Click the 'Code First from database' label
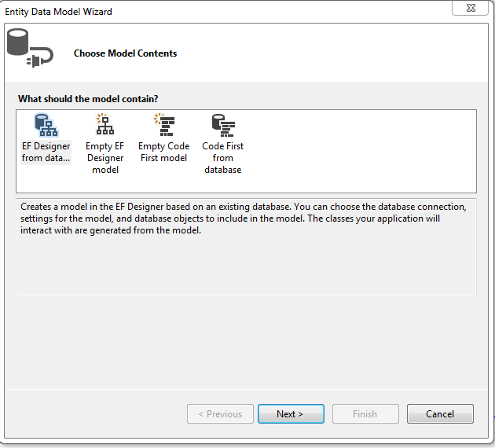Image resolution: width=495 pixels, height=448 pixels. tap(223, 158)
